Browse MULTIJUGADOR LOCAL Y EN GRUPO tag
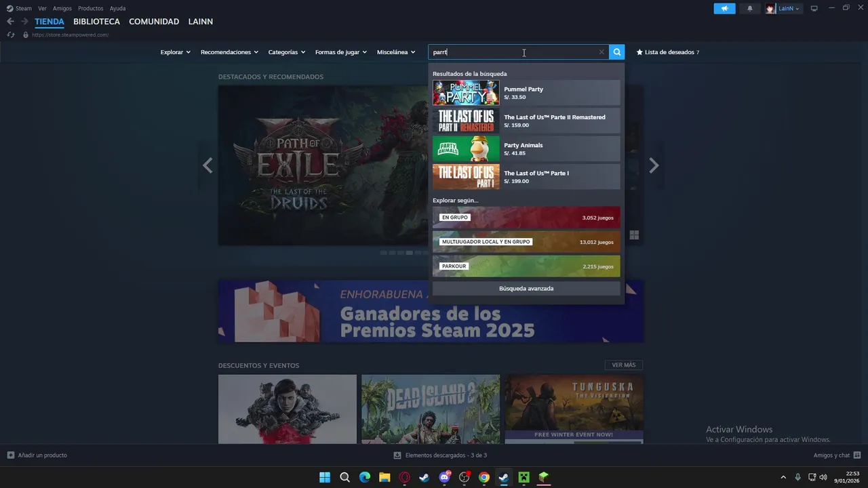868x488 pixels. (x=526, y=242)
